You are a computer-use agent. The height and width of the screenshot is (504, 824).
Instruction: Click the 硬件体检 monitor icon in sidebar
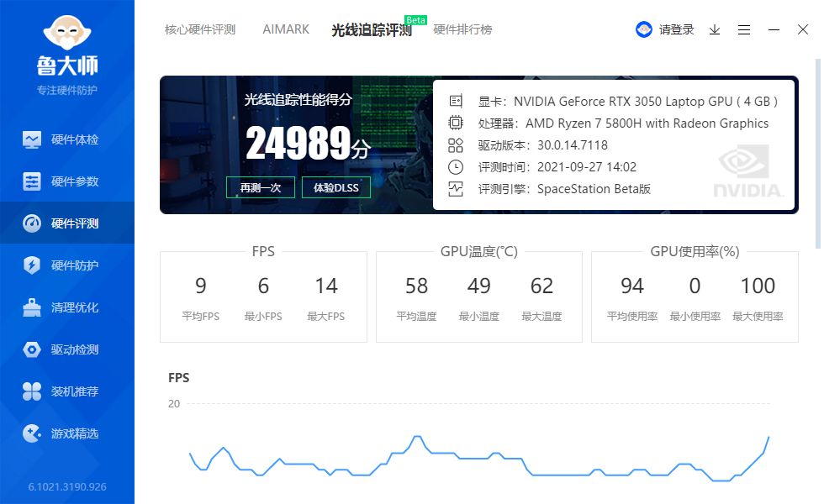click(32, 139)
